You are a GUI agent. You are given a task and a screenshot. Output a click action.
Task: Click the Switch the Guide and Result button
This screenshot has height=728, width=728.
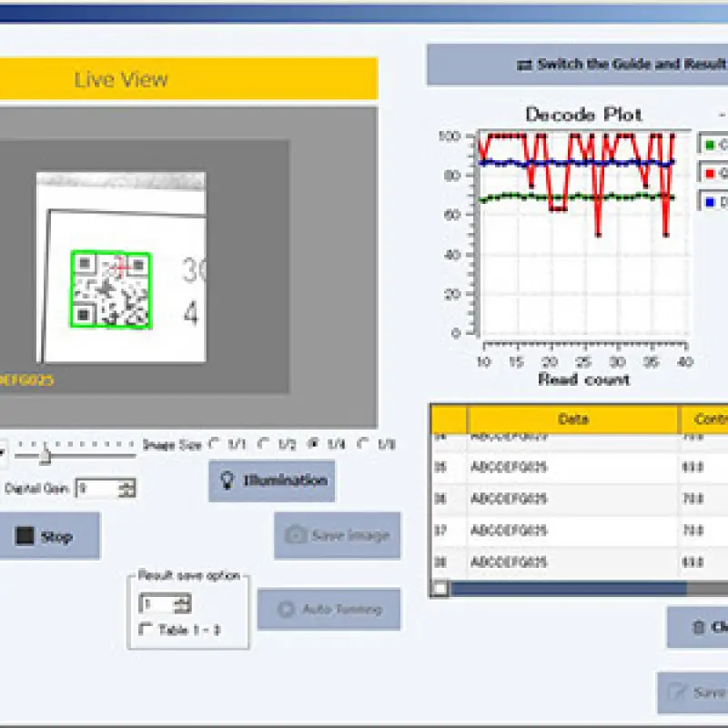(x=577, y=65)
